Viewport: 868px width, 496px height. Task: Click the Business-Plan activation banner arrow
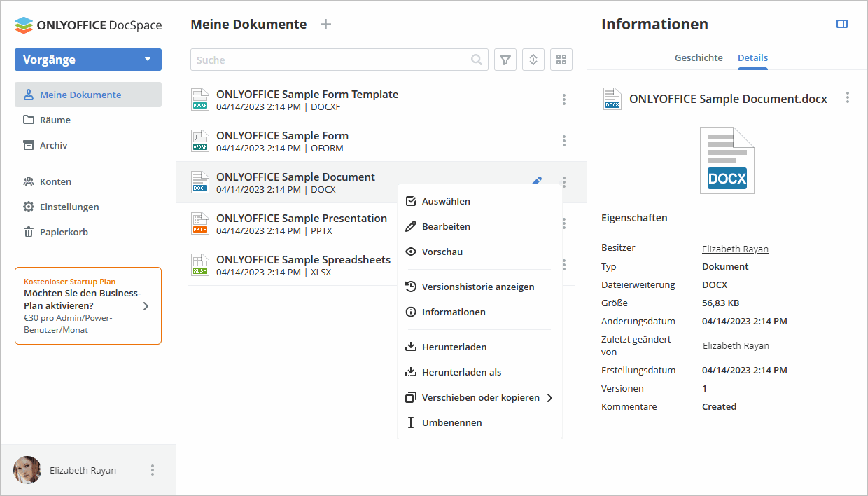(146, 306)
